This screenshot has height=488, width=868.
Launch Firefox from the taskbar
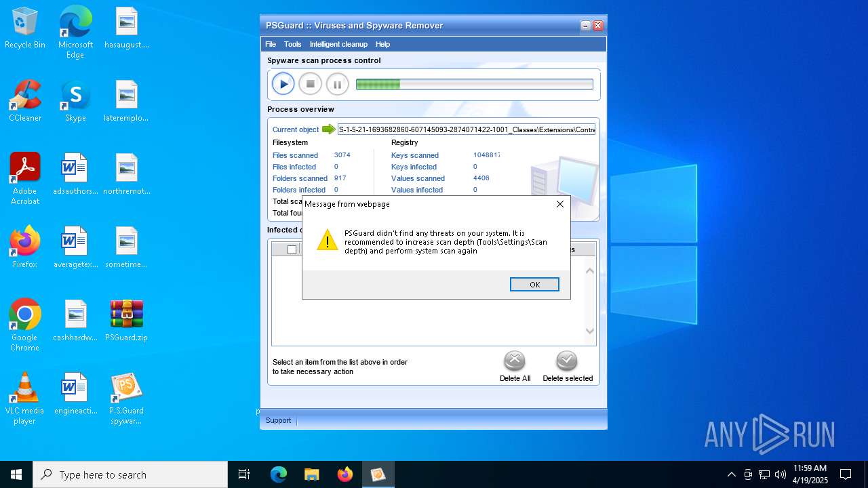345,474
